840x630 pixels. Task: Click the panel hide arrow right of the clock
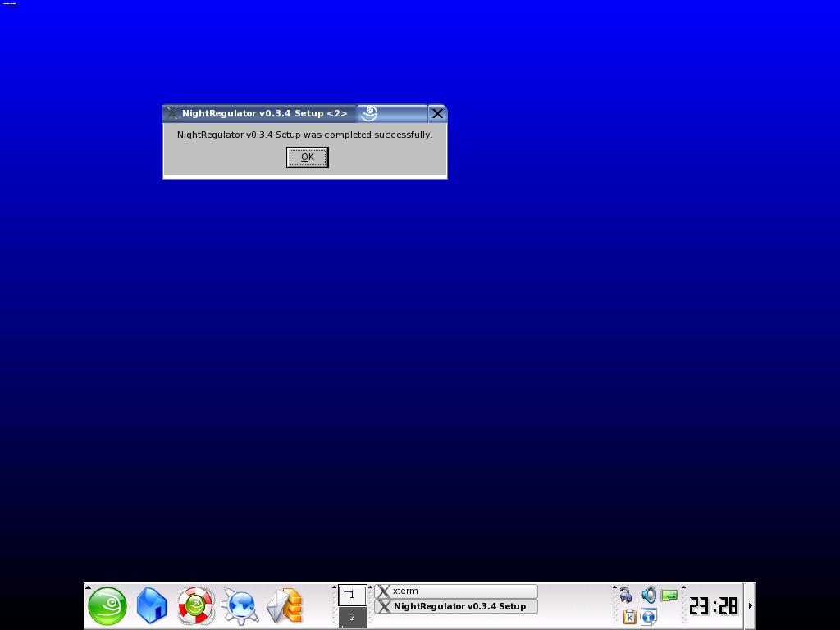point(750,606)
